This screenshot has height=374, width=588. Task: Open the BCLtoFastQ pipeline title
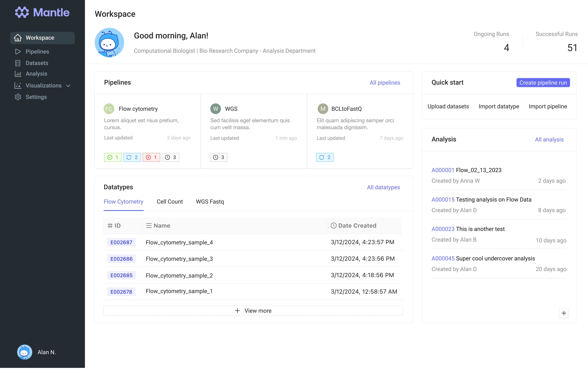click(346, 109)
